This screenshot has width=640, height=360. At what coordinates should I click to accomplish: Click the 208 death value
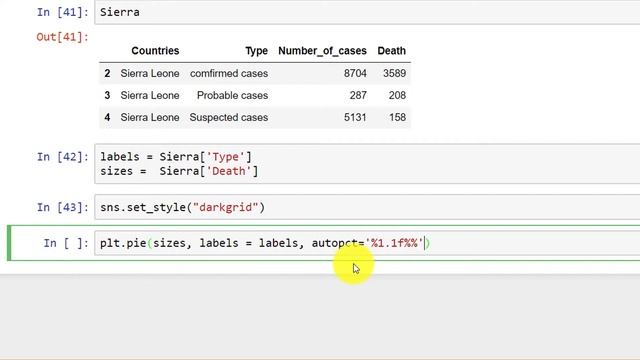click(x=397, y=96)
